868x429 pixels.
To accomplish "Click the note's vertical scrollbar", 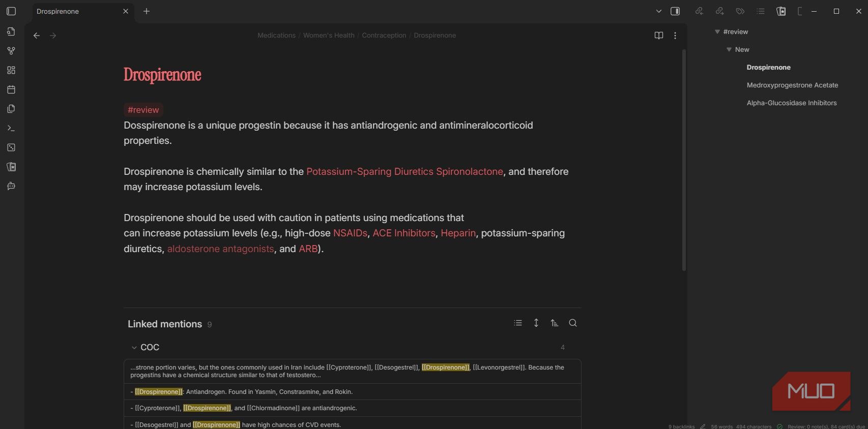I will (x=684, y=160).
